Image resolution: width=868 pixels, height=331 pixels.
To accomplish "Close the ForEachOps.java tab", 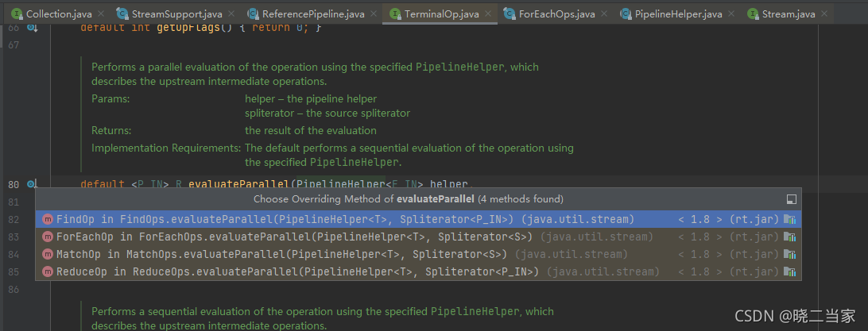I will 604,13.
